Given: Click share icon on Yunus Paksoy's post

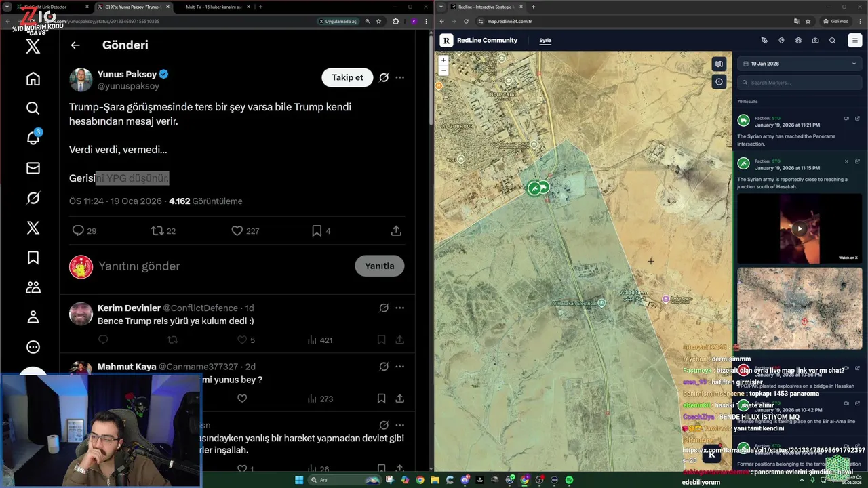Looking at the screenshot, I should pyautogui.click(x=396, y=231).
